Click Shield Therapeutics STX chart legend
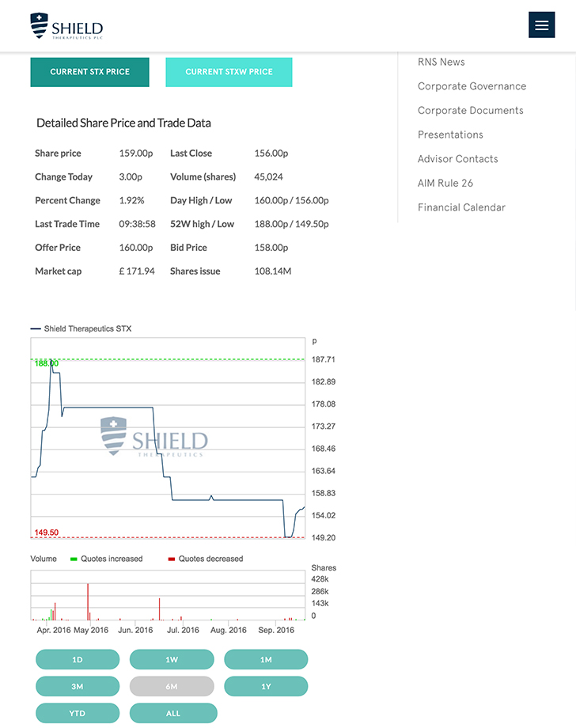 click(x=81, y=328)
